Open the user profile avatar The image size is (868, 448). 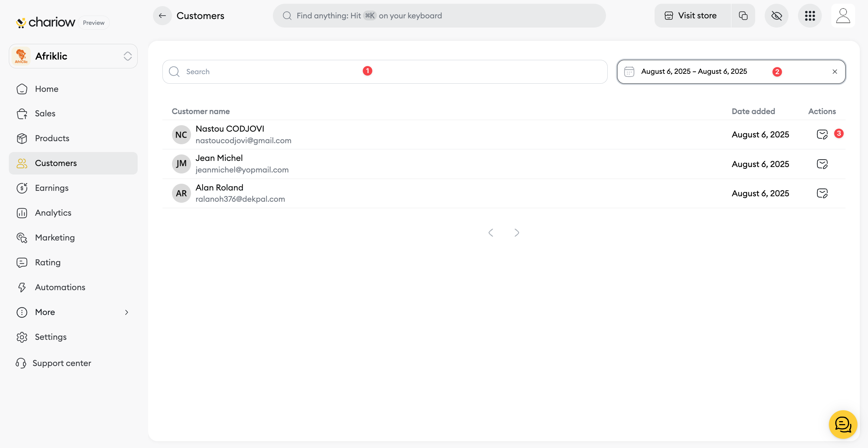(x=843, y=16)
